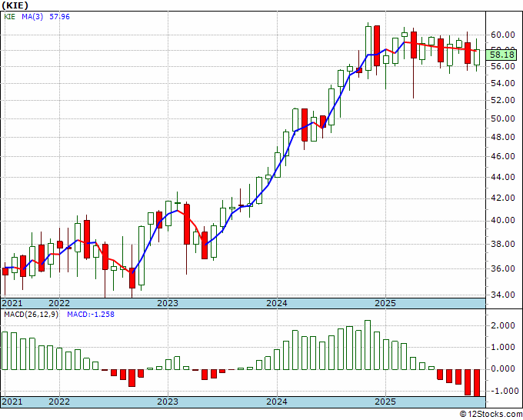523x420 pixels.
Task: Click 2023 on the MACD panel timeline
Action: click(x=168, y=402)
